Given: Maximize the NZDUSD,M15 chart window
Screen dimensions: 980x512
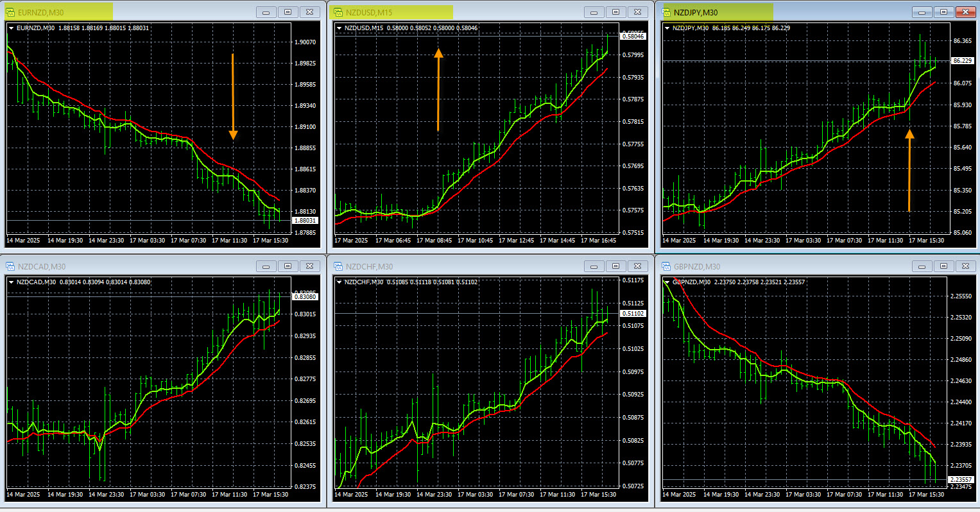Looking at the screenshot, I should 615,12.
